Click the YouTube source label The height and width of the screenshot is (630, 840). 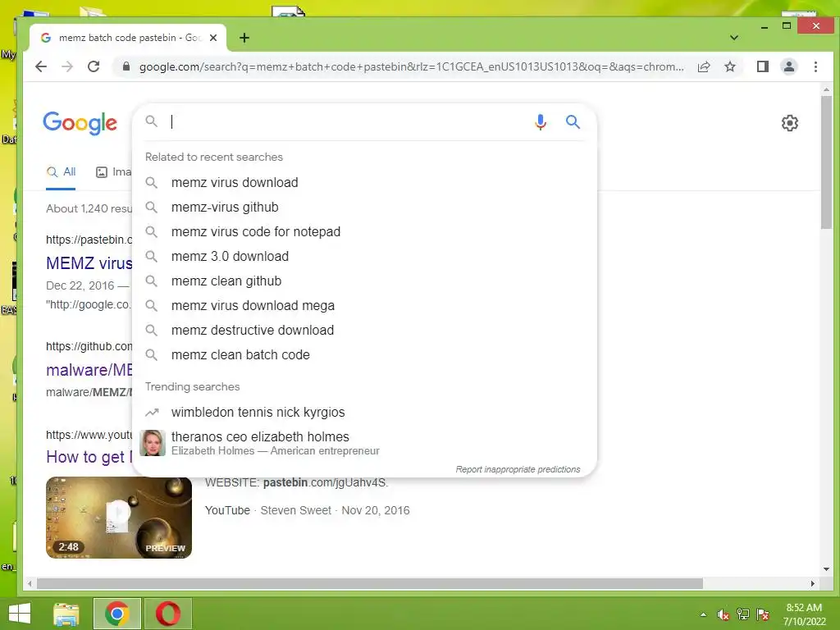pos(227,510)
